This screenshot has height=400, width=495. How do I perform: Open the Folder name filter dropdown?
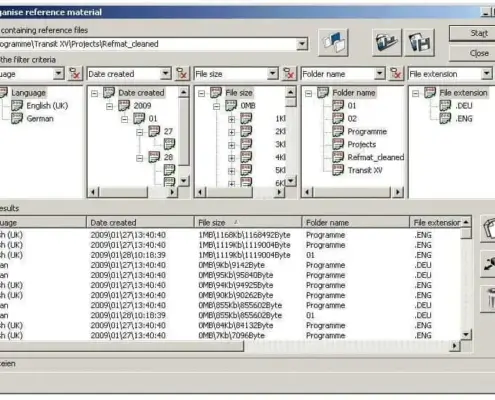click(379, 74)
